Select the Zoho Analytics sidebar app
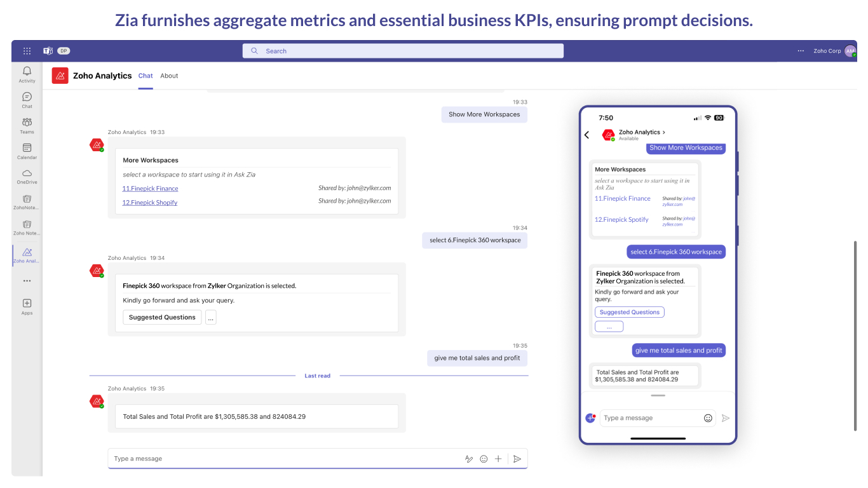The image size is (868, 488). (27, 255)
